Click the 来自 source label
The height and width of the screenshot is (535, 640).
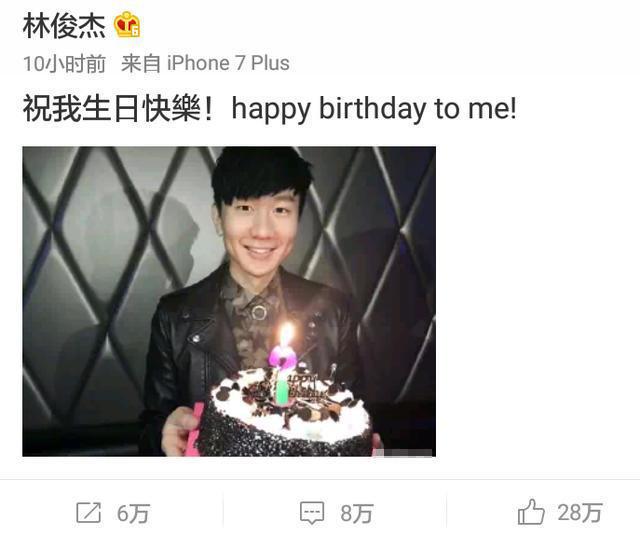pos(141,64)
